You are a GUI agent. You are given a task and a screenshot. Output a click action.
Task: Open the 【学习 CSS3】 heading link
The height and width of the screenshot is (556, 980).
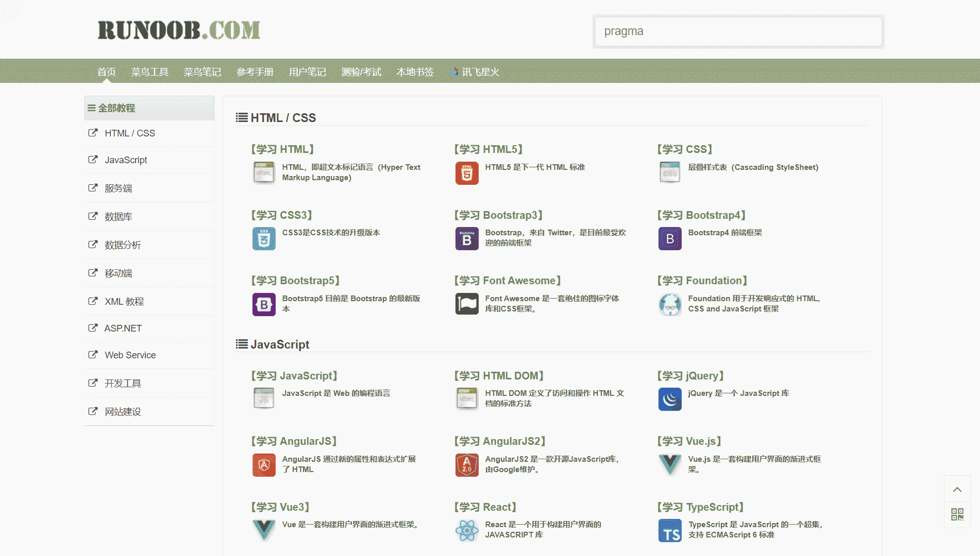(281, 215)
